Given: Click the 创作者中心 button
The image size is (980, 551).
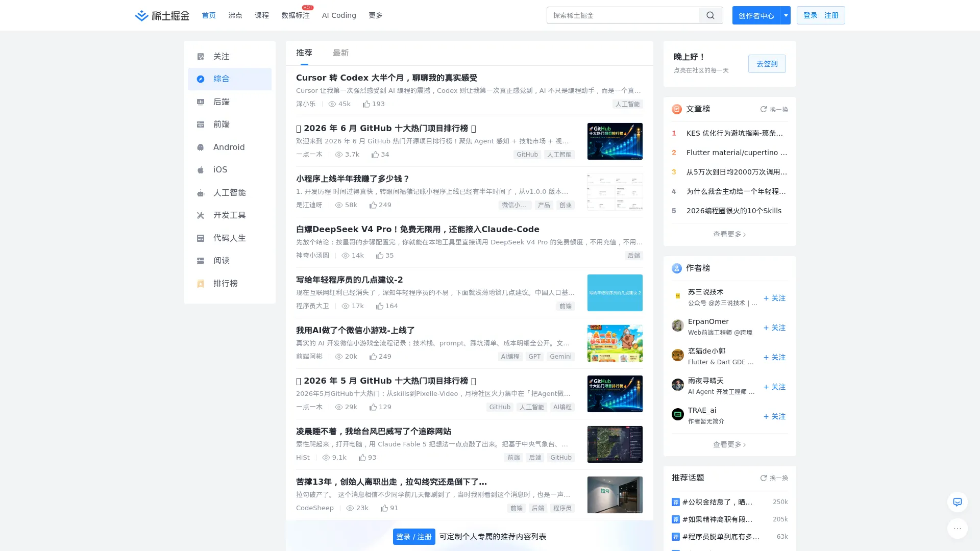Looking at the screenshot, I should coord(756,15).
